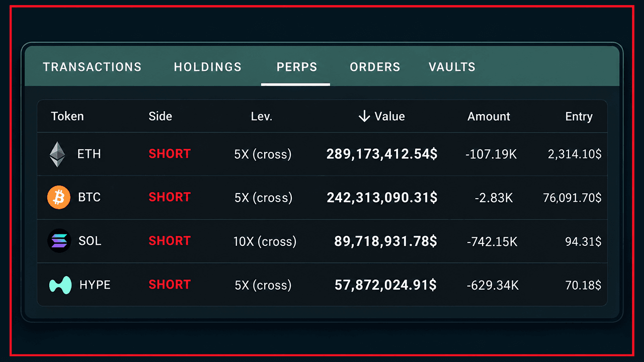Image resolution: width=644 pixels, height=362 pixels.
Task: Sort by the Amount column header
Action: 489,117
